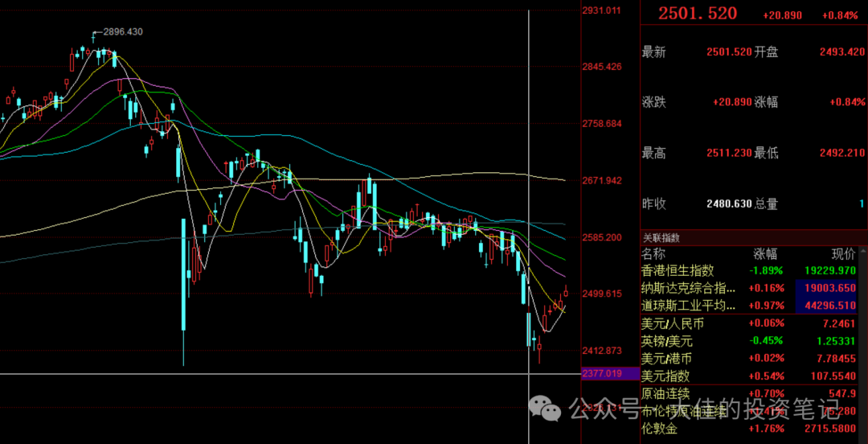The width and height of the screenshot is (868, 444).
Task: Click the long cyan candlestick with lowest wick
Action: coord(183,291)
